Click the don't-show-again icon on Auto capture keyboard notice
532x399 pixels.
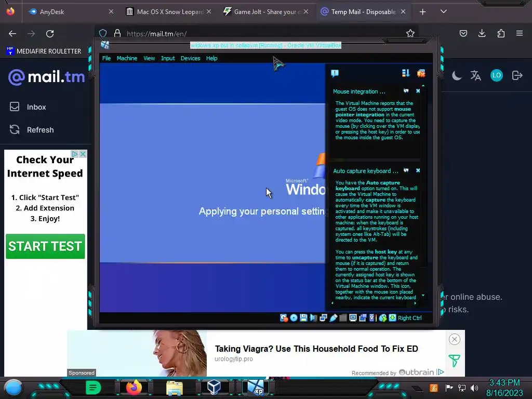406,170
